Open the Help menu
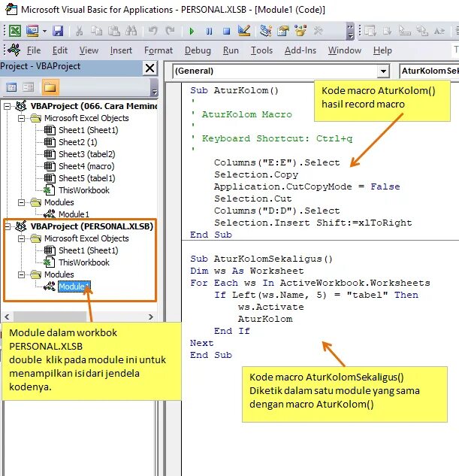This screenshot has width=459, height=476. click(x=382, y=50)
